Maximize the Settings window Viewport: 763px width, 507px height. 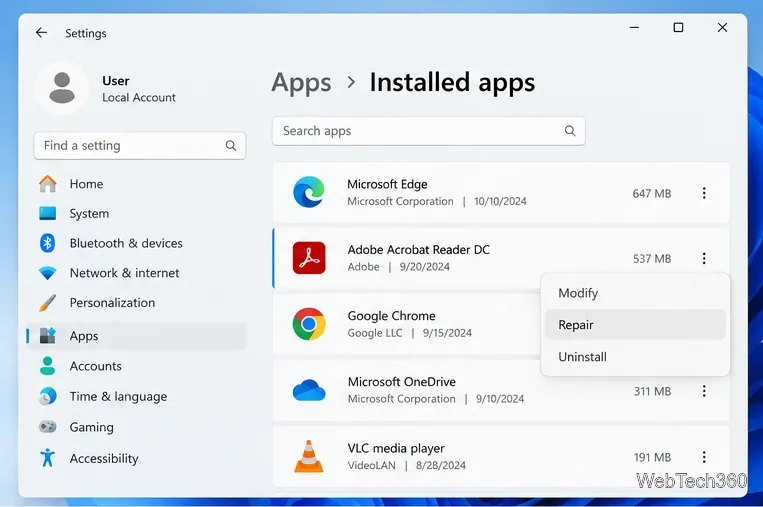pyautogui.click(x=678, y=28)
